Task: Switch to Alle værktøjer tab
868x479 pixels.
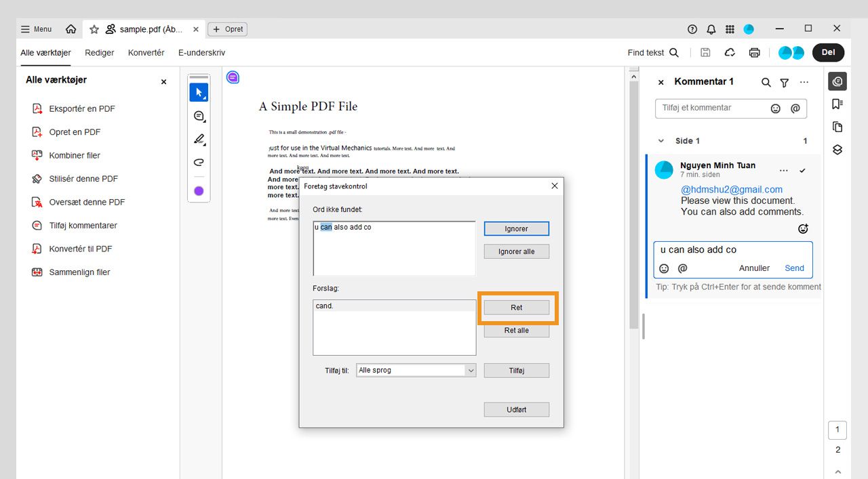Action: coord(46,53)
